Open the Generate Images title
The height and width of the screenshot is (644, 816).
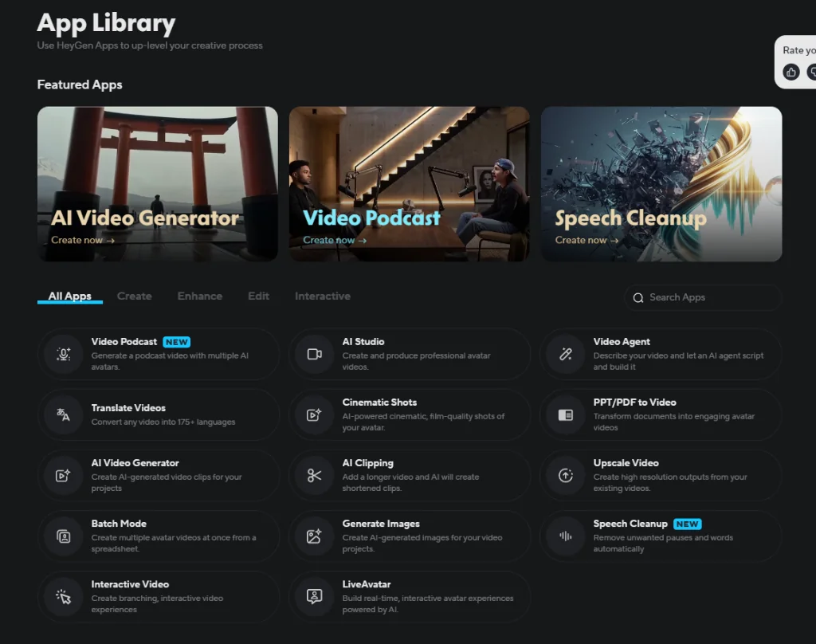coord(381,523)
